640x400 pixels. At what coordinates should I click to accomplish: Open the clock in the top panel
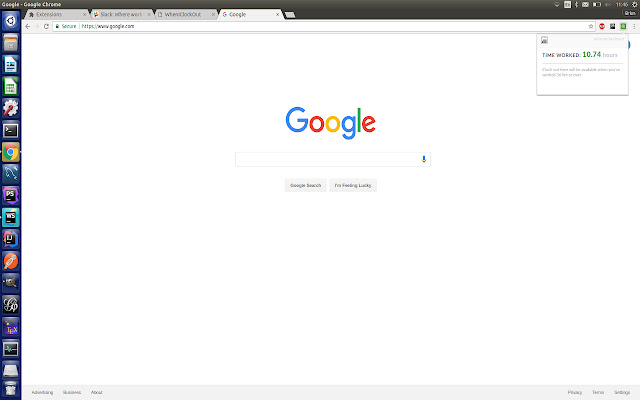click(x=622, y=4)
